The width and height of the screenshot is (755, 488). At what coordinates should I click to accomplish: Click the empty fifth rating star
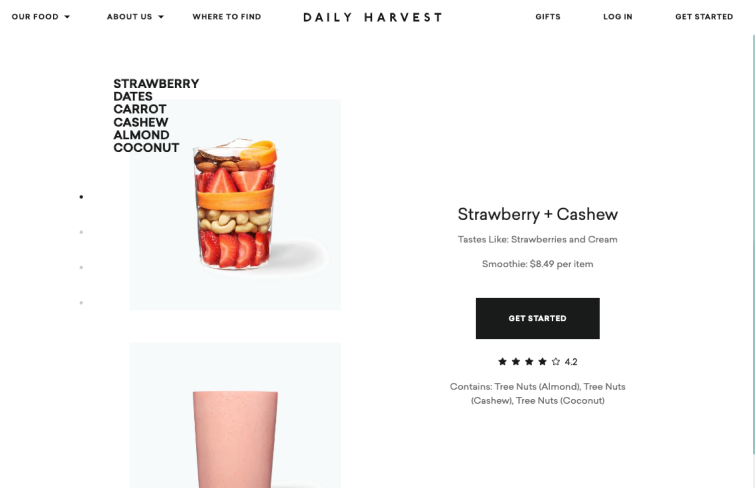(556, 361)
